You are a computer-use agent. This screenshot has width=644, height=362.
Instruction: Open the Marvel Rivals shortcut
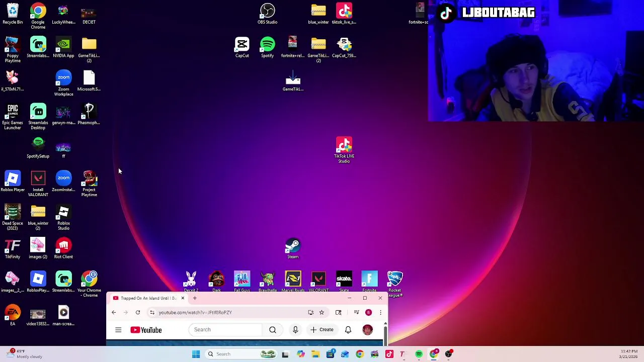293,282
